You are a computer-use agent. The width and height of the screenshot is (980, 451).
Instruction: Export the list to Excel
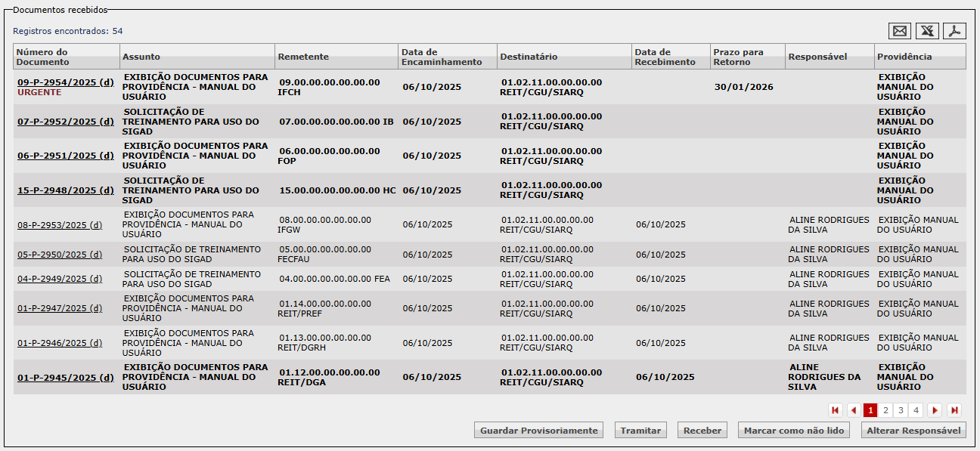(x=927, y=31)
